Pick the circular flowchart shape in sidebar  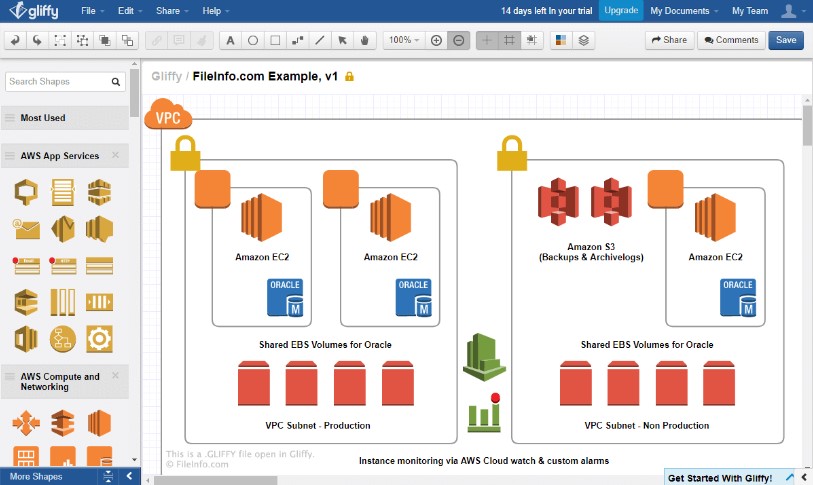tap(63, 339)
